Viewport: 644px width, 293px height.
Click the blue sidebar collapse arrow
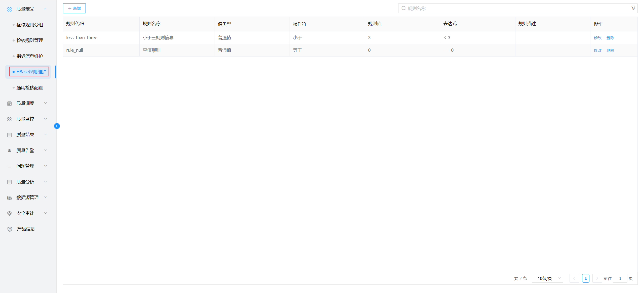coord(57,126)
